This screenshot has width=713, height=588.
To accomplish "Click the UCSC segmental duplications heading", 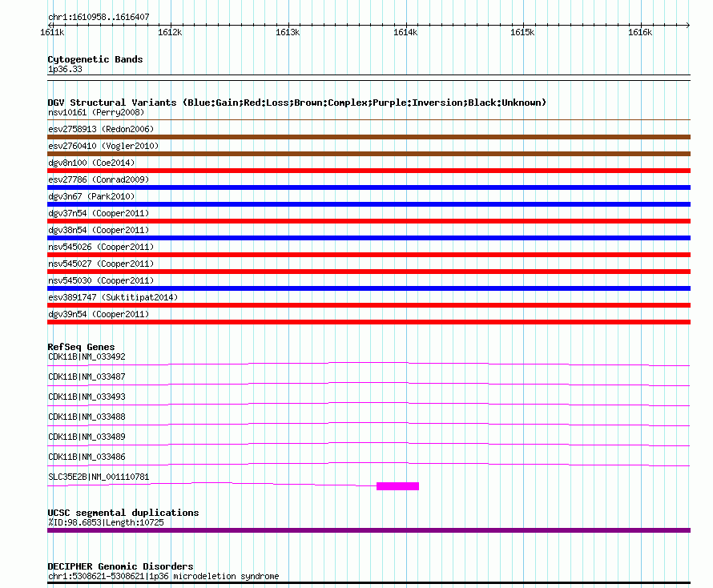I will [123, 513].
